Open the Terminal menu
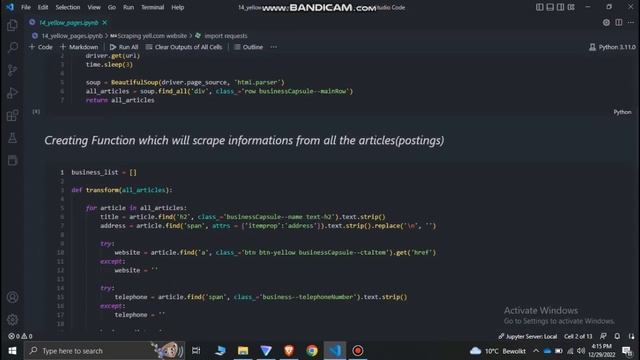 click(x=152, y=7)
